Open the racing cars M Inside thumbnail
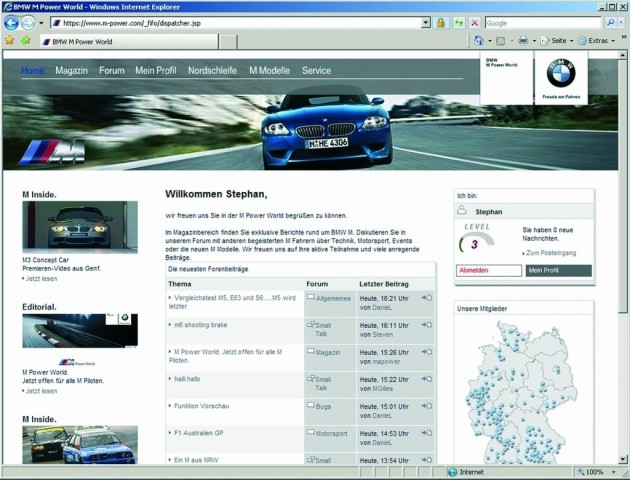 tap(80, 445)
